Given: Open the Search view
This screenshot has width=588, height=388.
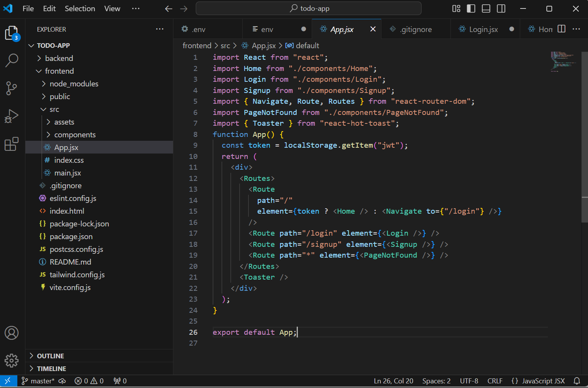Looking at the screenshot, I should click(x=12, y=61).
